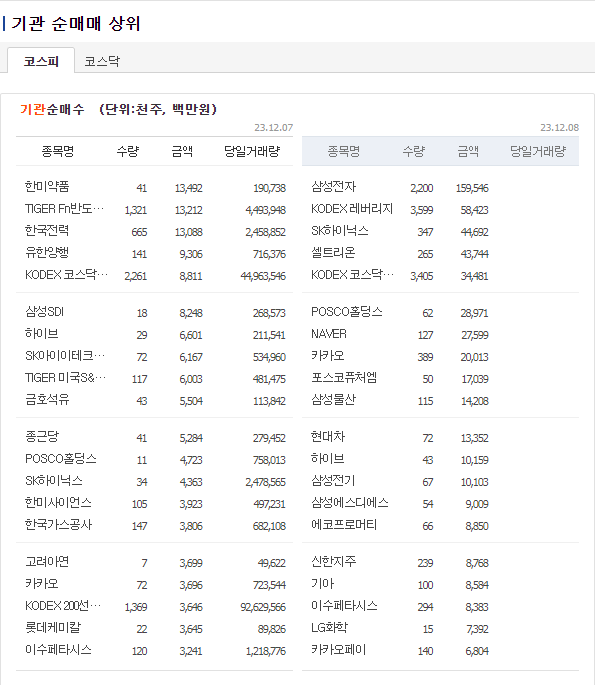This screenshot has height=685, width=604.
Task: Click POSCO홀딩스 in the 23.12.08 list
Action: tap(347, 311)
